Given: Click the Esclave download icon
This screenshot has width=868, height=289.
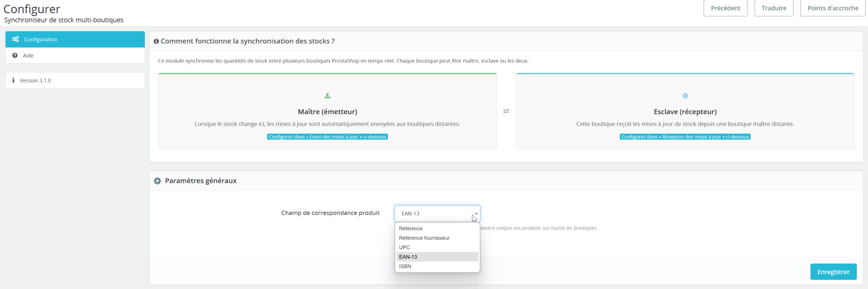Looking at the screenshot, I should 685,96.
